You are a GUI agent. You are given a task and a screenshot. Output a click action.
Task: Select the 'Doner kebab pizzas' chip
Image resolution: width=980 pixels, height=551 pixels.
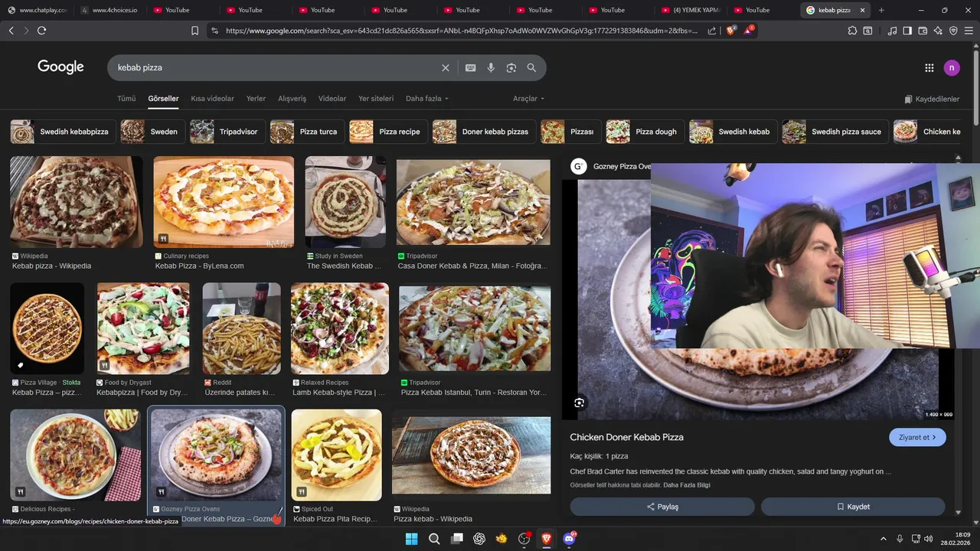point(484,132)
